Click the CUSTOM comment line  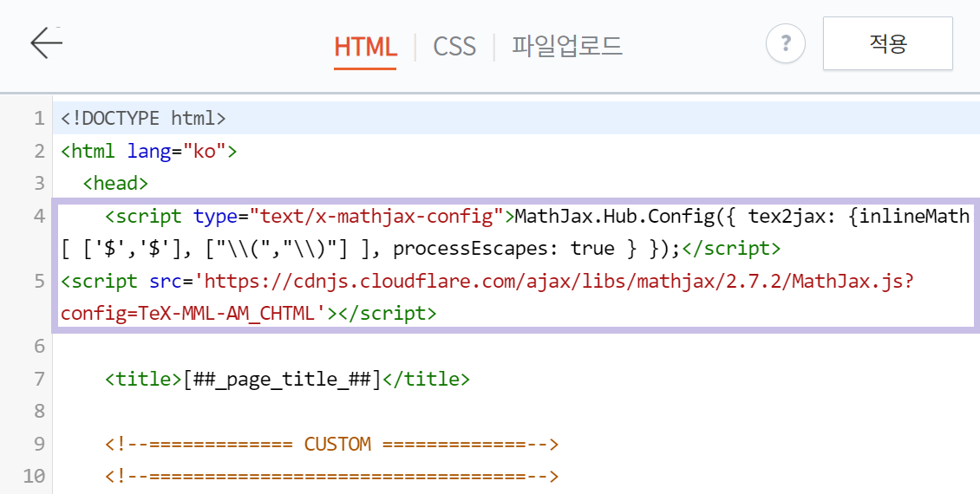332,444
